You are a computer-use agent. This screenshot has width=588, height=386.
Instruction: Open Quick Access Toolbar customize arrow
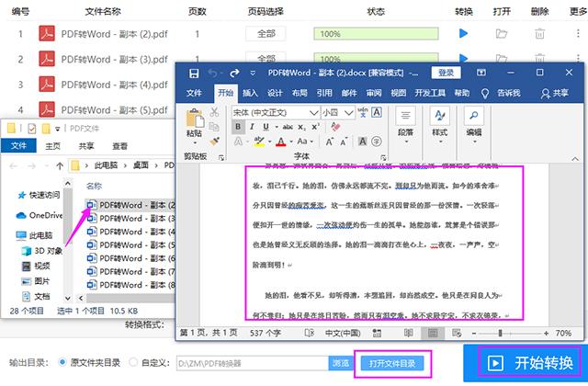[x=253, y=73]
